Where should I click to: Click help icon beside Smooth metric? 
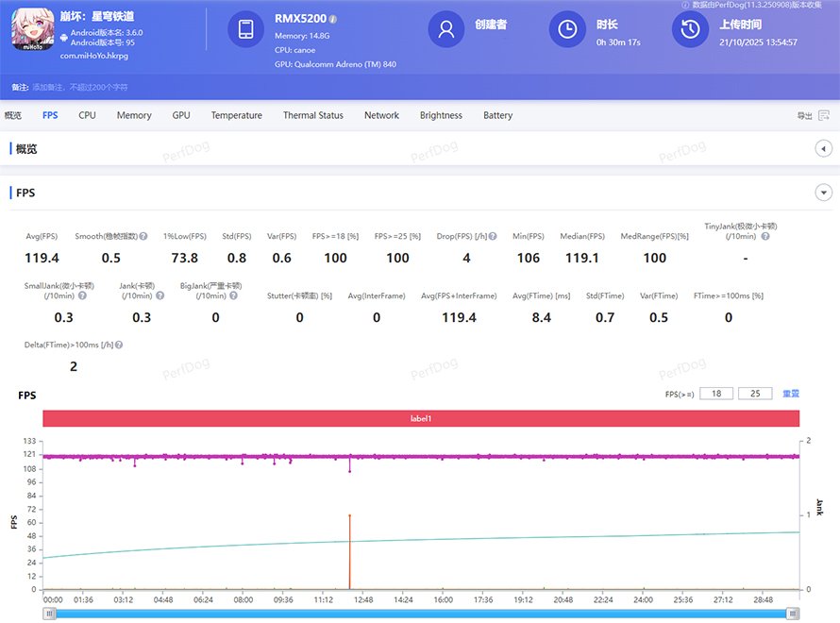[143, 236]
